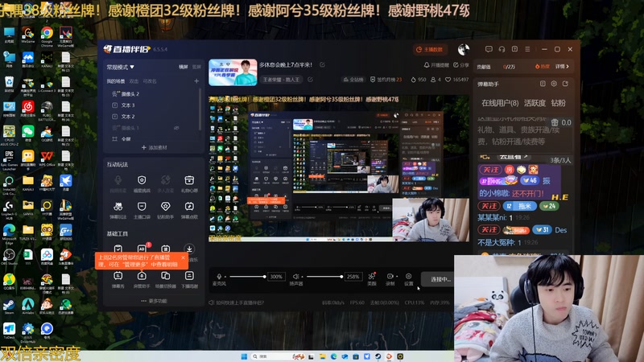
Task: Click the speaker volume slider handle
Action: 341,277
